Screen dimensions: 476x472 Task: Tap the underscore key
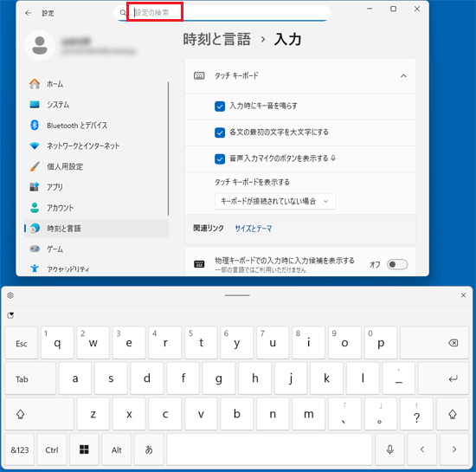pos(399,378)
